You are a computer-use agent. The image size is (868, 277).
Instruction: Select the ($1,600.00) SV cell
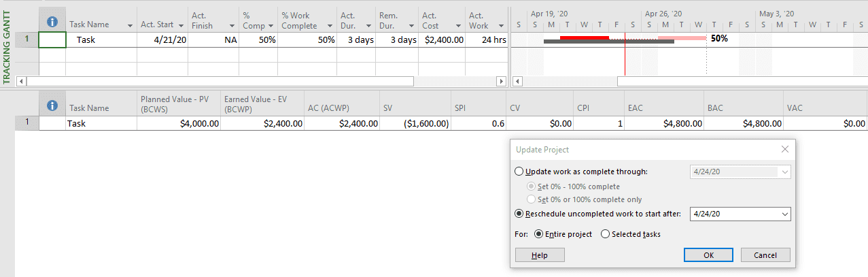point(415,124)
